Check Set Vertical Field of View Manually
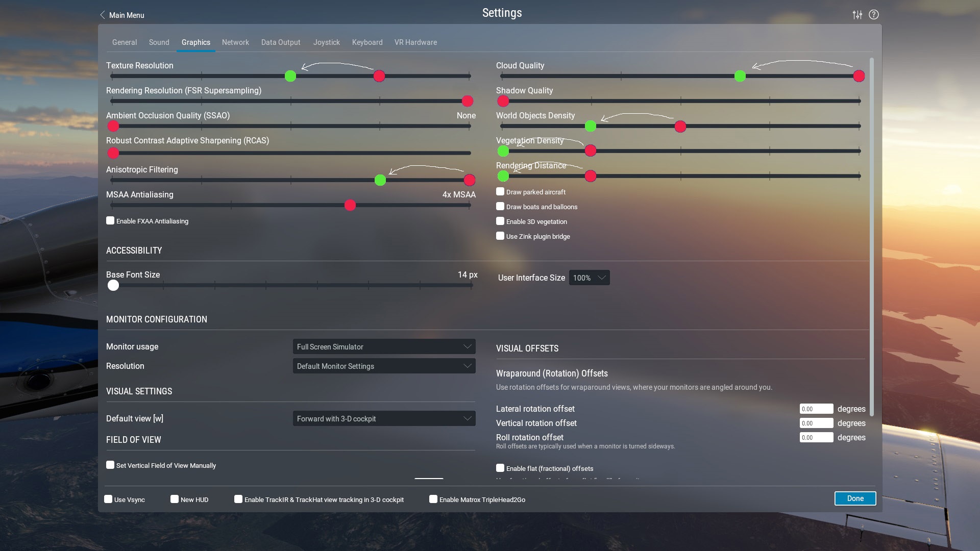 click(x=110, y=465)
